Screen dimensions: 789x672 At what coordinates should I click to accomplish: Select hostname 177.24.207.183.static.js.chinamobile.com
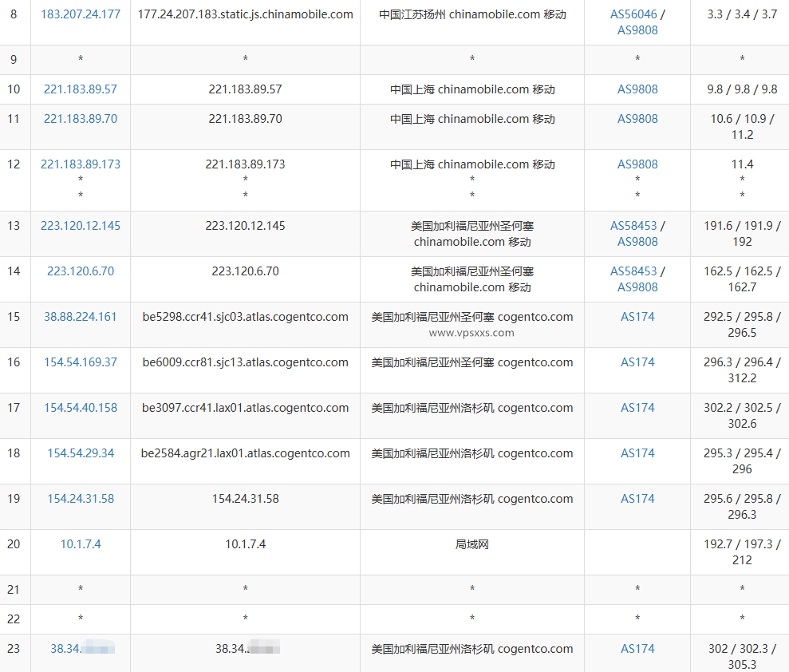point(246,14)
